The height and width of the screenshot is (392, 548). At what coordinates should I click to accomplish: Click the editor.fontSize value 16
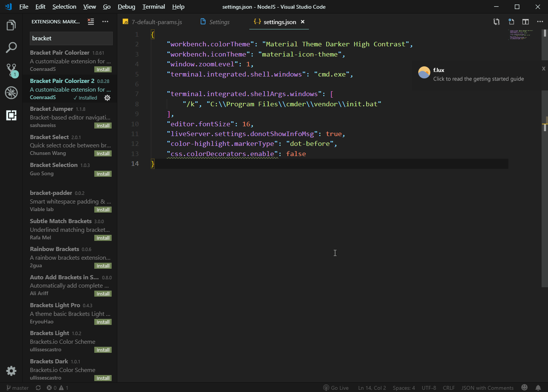[x=246, y=124]
